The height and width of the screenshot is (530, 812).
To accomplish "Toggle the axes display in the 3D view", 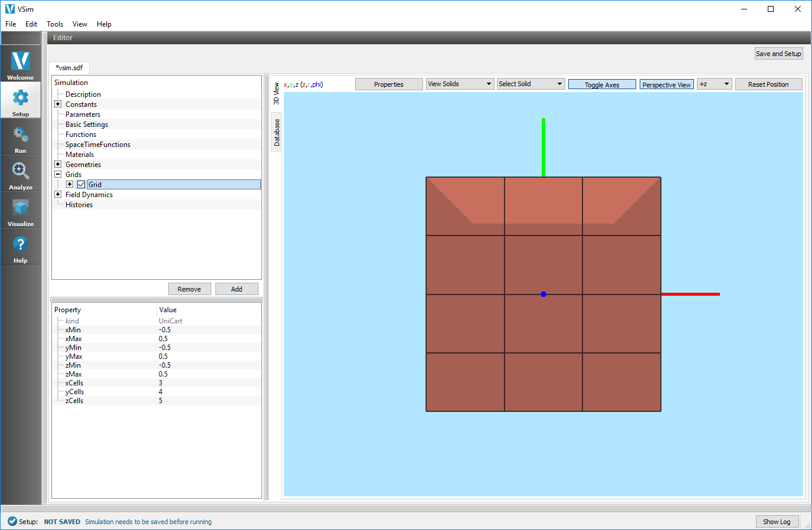I will click(x=601, y=84).
